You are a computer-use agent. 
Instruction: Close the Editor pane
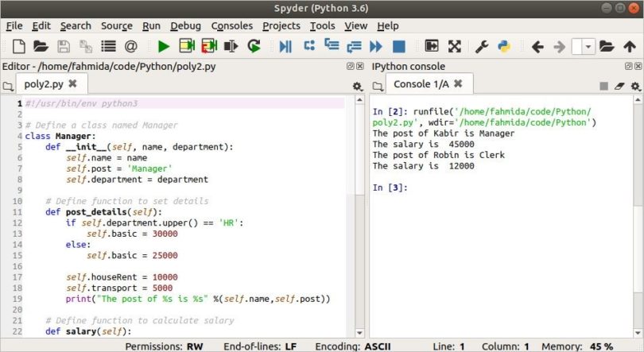tap(360, 66)
